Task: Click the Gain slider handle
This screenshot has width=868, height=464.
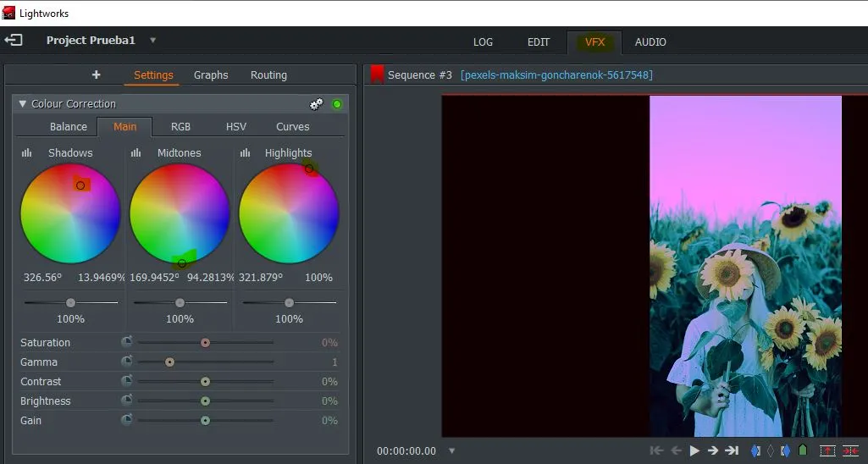Action: click(206, 420)
